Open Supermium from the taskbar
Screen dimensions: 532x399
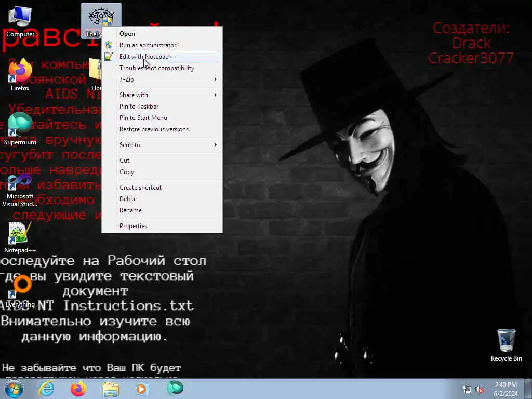175,388
